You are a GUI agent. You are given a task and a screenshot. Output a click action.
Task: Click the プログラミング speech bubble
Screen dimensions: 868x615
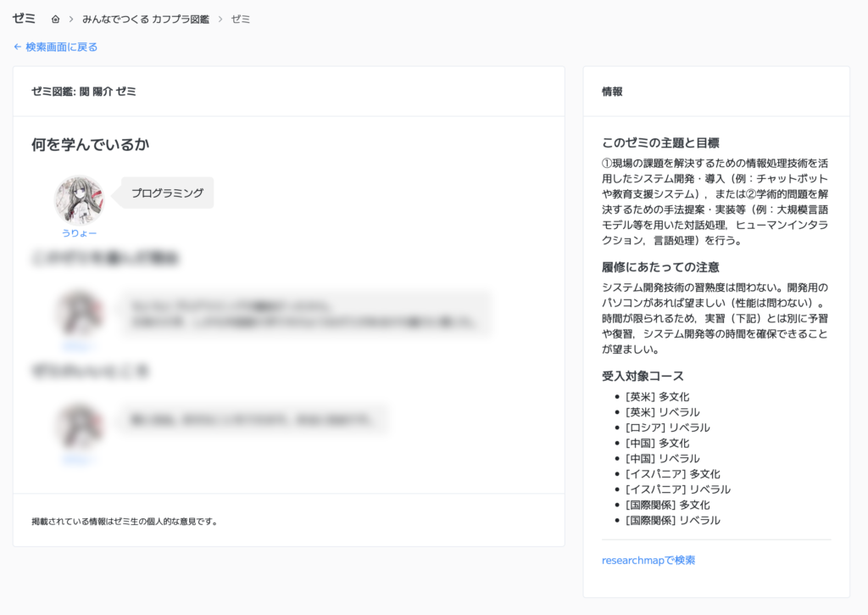(167, 193)
